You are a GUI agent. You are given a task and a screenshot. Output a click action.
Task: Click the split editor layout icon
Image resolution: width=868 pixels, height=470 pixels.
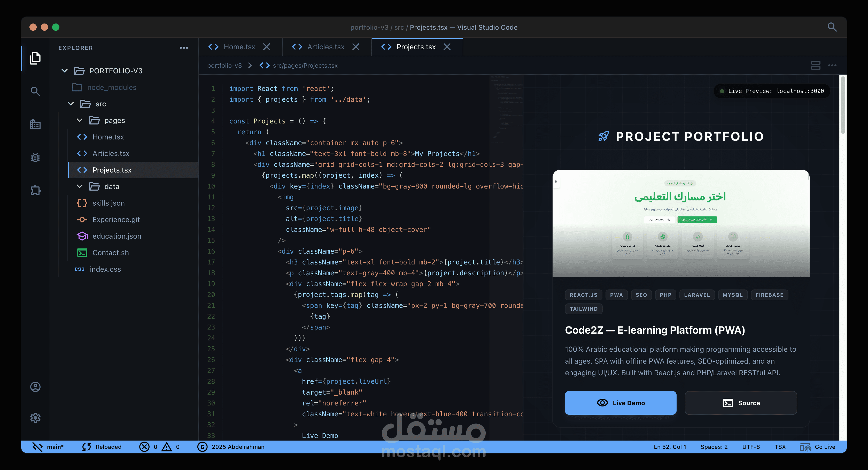click(x=816, y=65)
